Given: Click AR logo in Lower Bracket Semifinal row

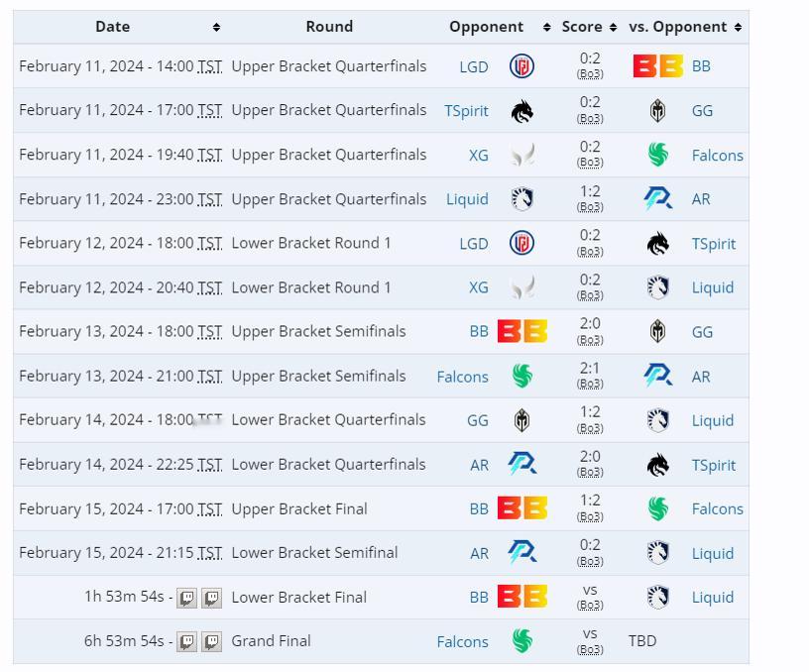Looking at the screenshot, I should click(522, 553).
